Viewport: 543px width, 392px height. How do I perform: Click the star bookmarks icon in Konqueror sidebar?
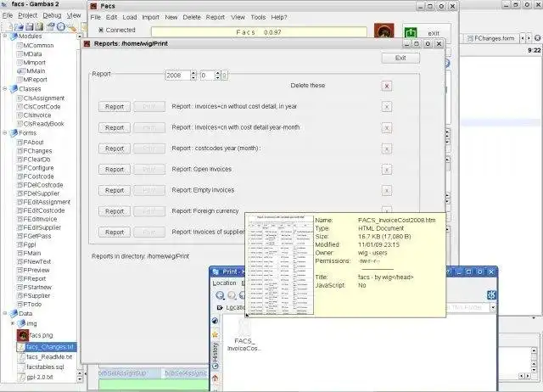click(x=215, y=334)
